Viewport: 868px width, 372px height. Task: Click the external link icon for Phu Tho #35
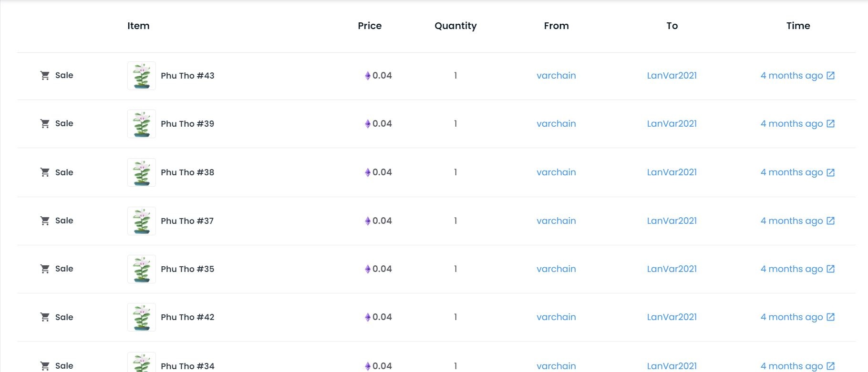pyautogui.click(x=830, y=269)
